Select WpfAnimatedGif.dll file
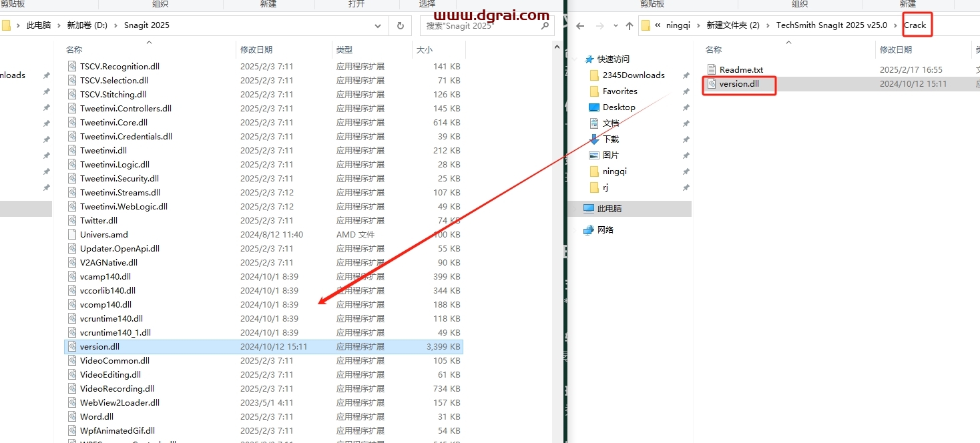The width and height of the screenshot is (980, 443). coord(117,430)
